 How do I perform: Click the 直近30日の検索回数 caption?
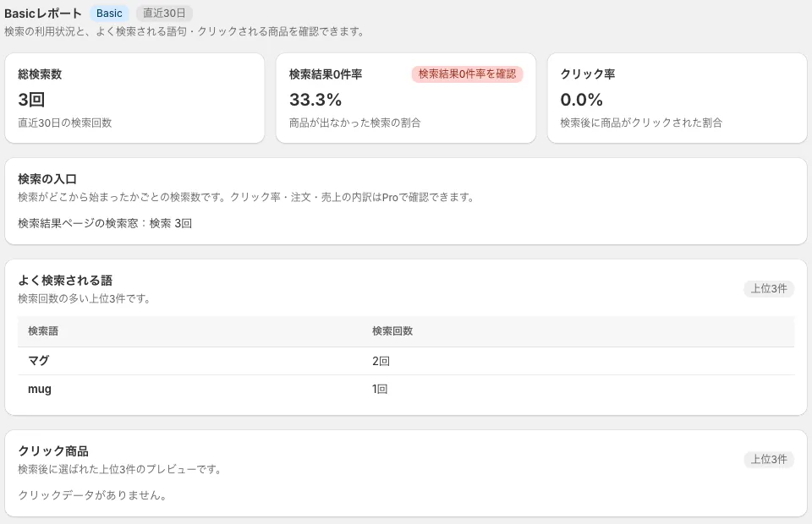(65, 123)
